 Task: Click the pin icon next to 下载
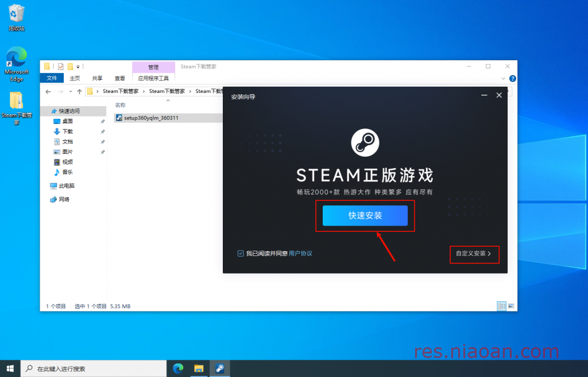[102, 131]
